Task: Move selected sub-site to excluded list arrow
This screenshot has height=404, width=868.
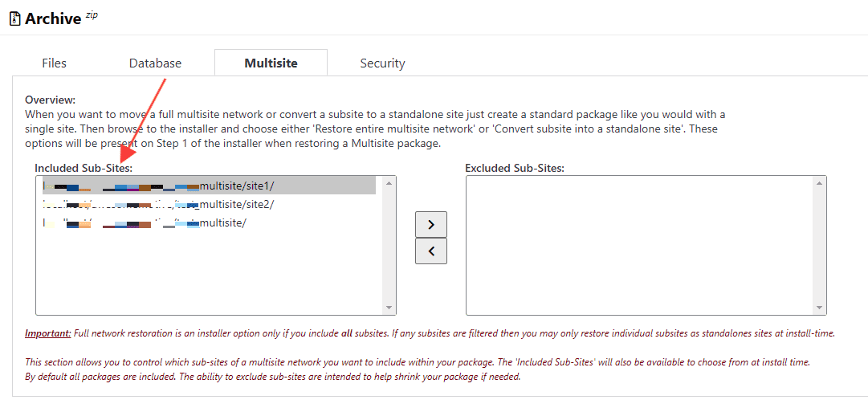Action: pyautogui.click(x=430, y=225)
